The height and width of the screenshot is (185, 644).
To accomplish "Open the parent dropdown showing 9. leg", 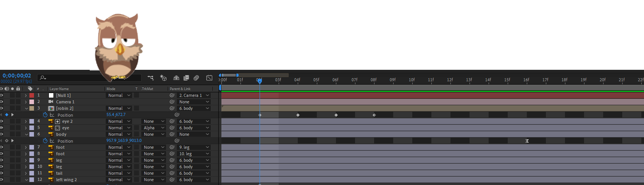I will pyautogui.click(x=194, y=147).
